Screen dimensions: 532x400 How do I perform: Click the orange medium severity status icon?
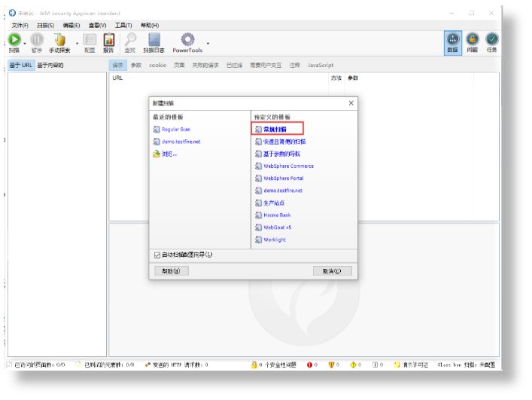click(x=332, y=365)
